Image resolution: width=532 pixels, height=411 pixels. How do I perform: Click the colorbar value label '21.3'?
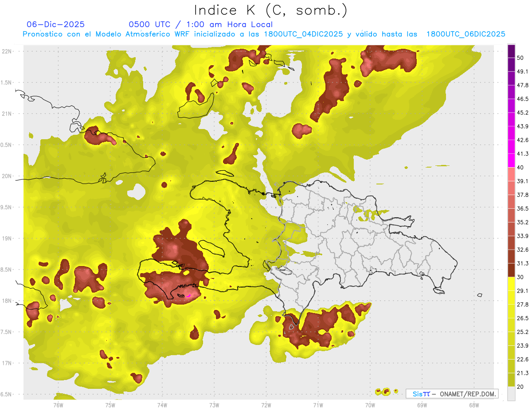coord(522,372)
